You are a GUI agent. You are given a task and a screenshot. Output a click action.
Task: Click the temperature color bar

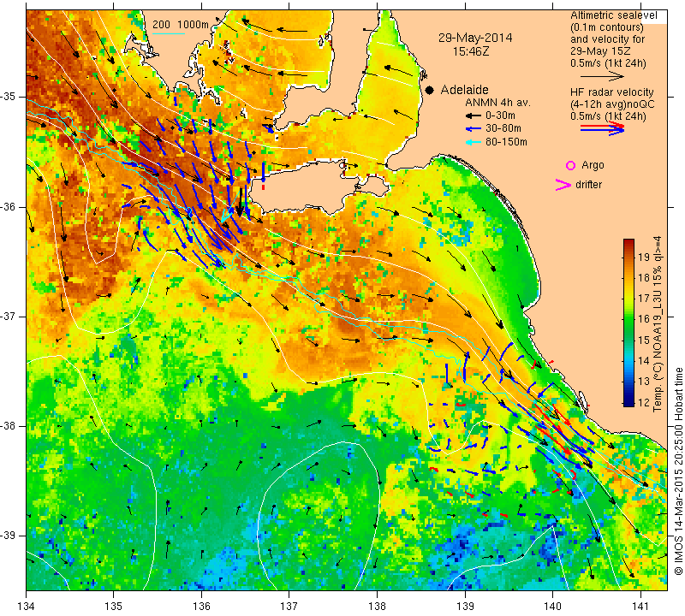(628, 323)
